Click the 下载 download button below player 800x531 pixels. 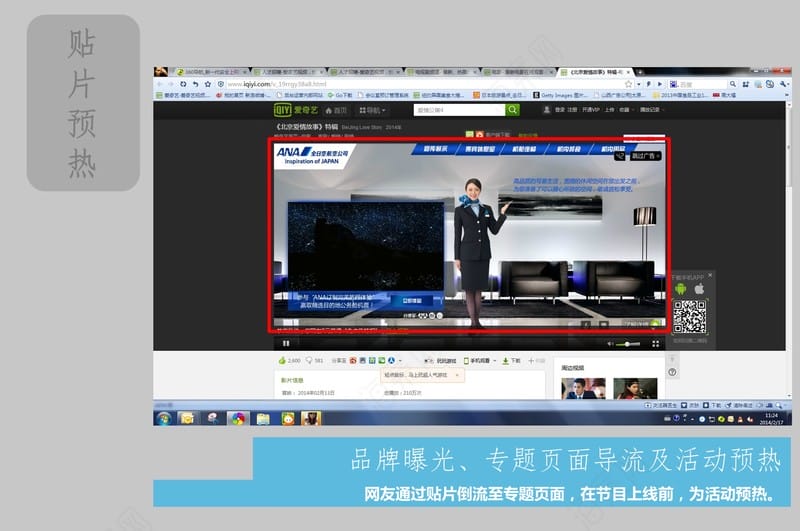[511, 361]
